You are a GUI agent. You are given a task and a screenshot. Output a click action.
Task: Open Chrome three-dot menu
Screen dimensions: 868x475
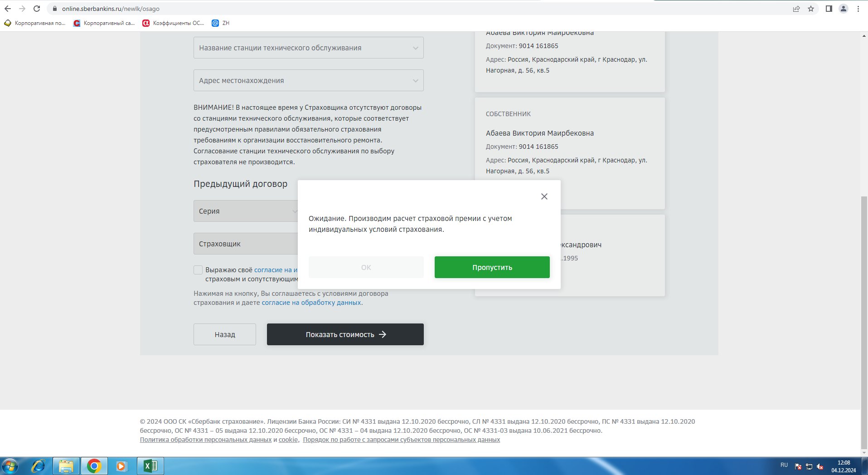(858, 9)
